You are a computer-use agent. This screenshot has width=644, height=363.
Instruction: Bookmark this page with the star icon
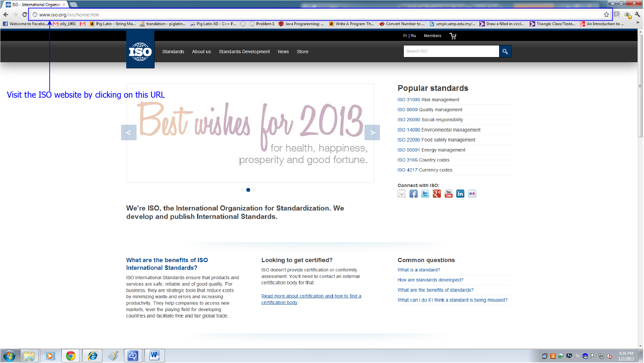606,15
